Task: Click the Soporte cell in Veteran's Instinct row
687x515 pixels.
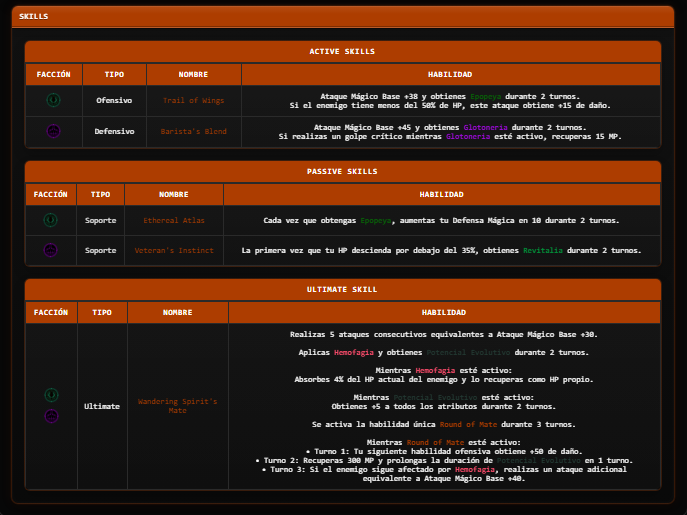Action: (x=100, y=250)
